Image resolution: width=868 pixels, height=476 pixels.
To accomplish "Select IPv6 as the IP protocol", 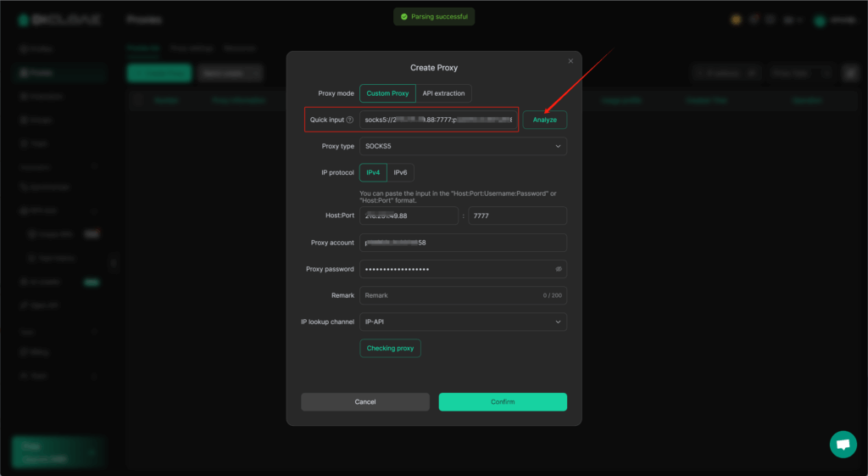I will (400, 172).
